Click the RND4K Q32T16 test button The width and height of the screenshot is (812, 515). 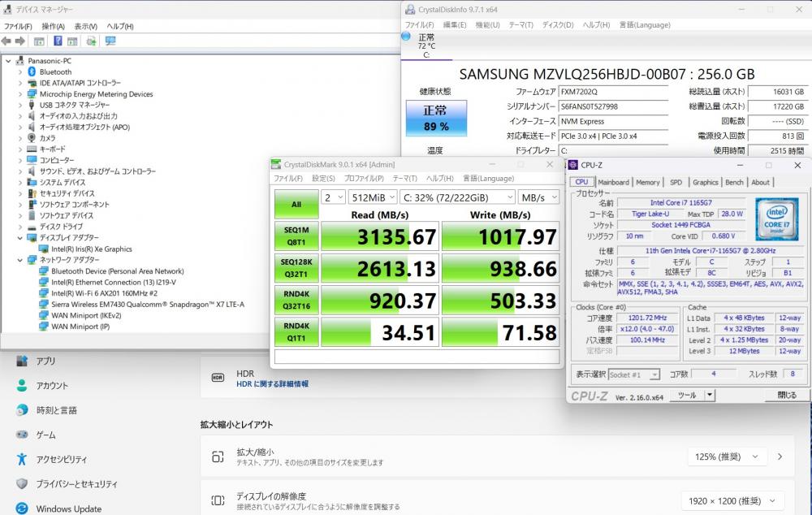pyautogui.click(x=296, y=301)
